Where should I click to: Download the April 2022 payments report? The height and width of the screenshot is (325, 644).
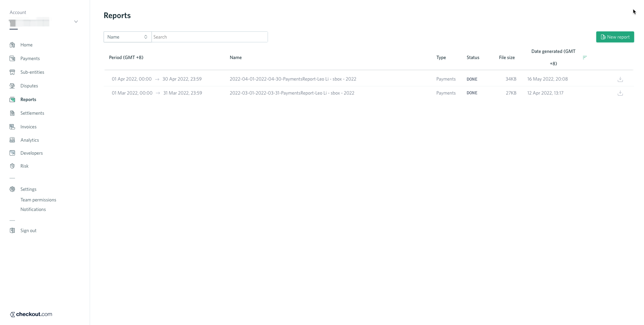[620, 79]
